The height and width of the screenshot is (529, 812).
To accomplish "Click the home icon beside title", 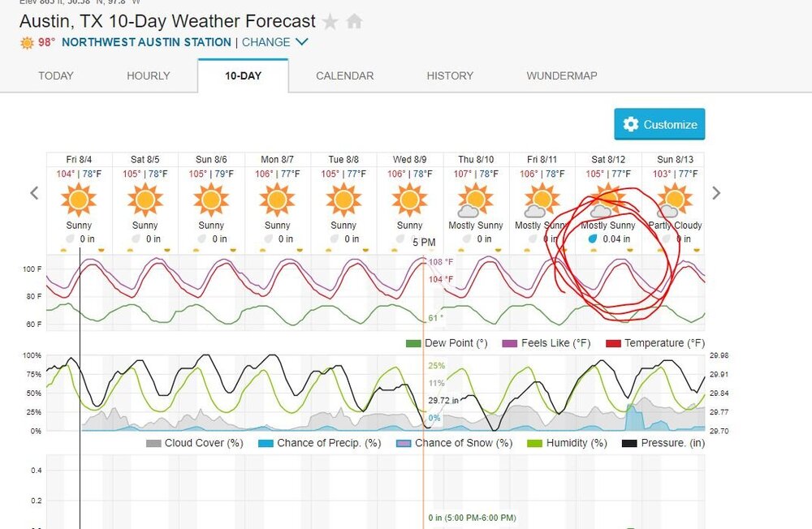I will click(354, 22).
